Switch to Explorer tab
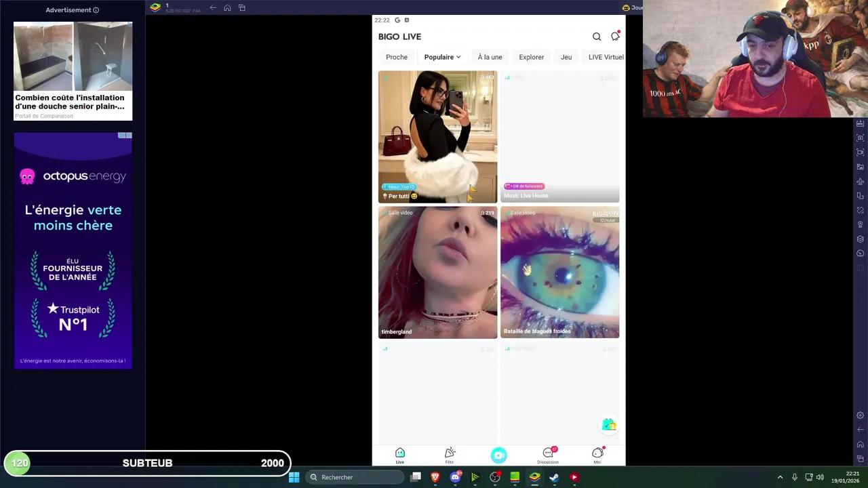The height and width of the screenshot is (488, 868). click(531, 57)
